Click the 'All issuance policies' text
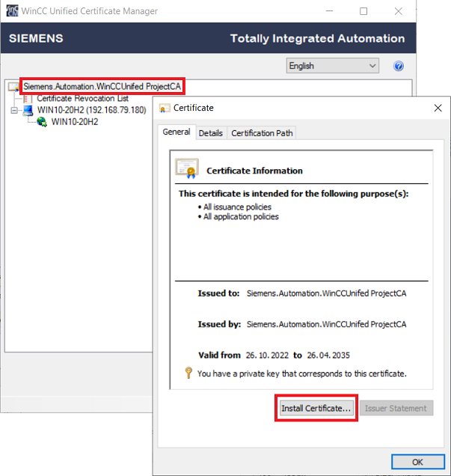 pos(237,207)
